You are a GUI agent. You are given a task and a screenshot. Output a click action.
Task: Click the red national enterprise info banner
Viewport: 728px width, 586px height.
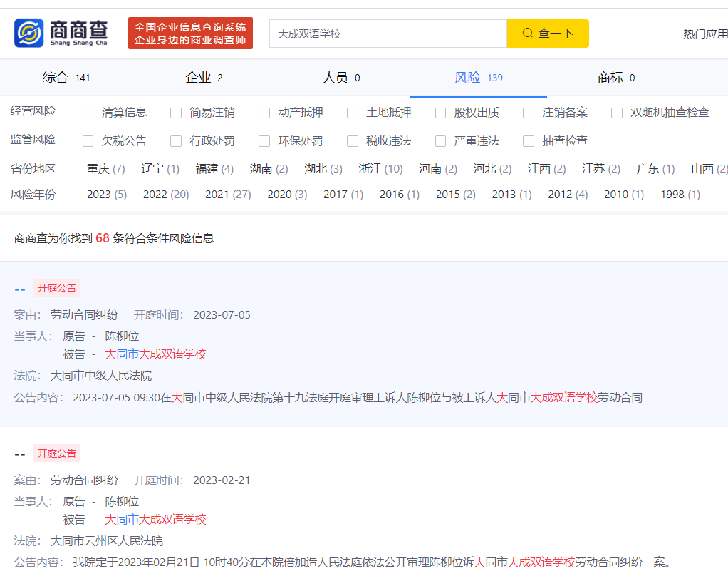click(x=190, y=33)
